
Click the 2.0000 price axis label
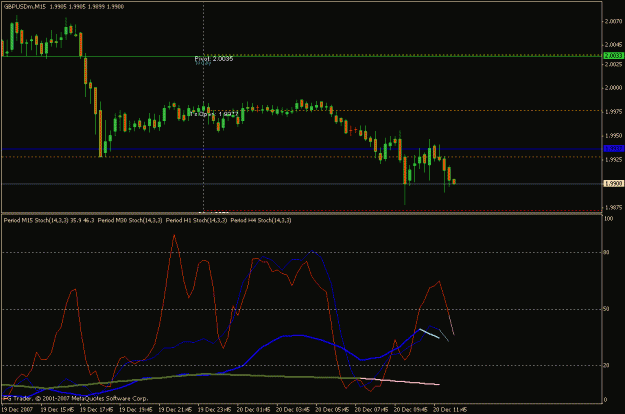[613, 88]
